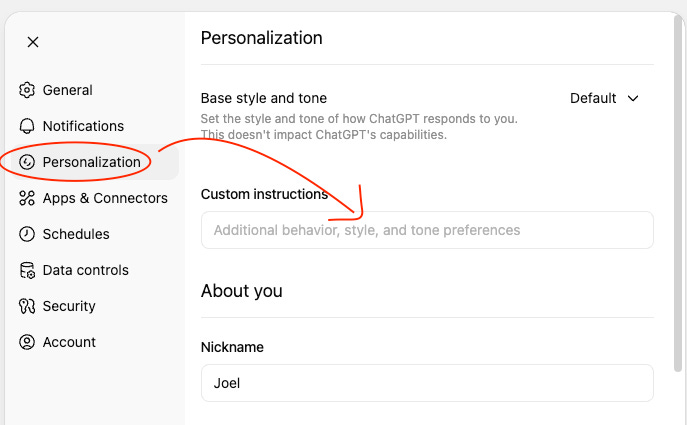This screenshot has width=687, height=425.
Task: Focus the Custom instructions text field
Action: 427,230
